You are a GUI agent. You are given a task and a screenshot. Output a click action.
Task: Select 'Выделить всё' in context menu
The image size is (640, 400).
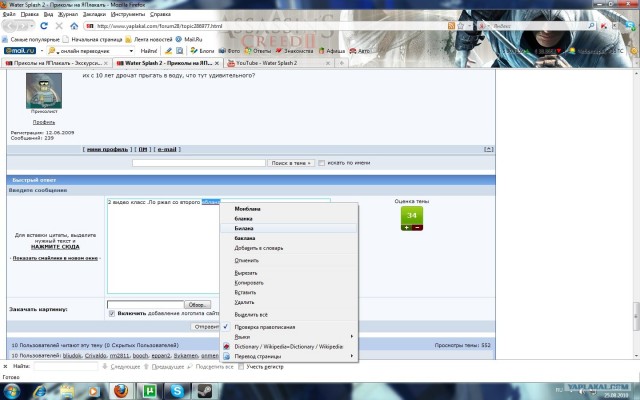tap(289, 315)
